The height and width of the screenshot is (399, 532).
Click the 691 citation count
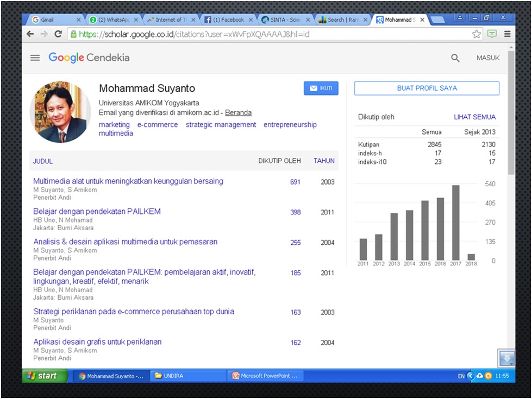click(x=295, y=182)
